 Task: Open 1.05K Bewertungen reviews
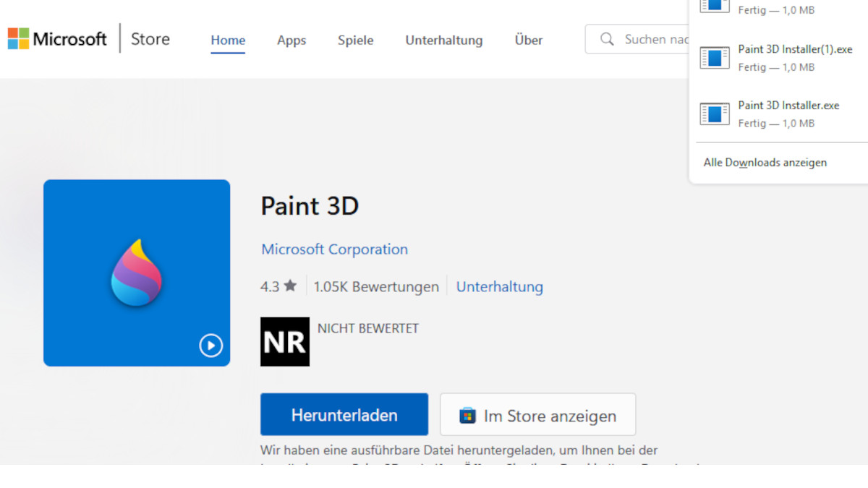[x=376, y=286]
